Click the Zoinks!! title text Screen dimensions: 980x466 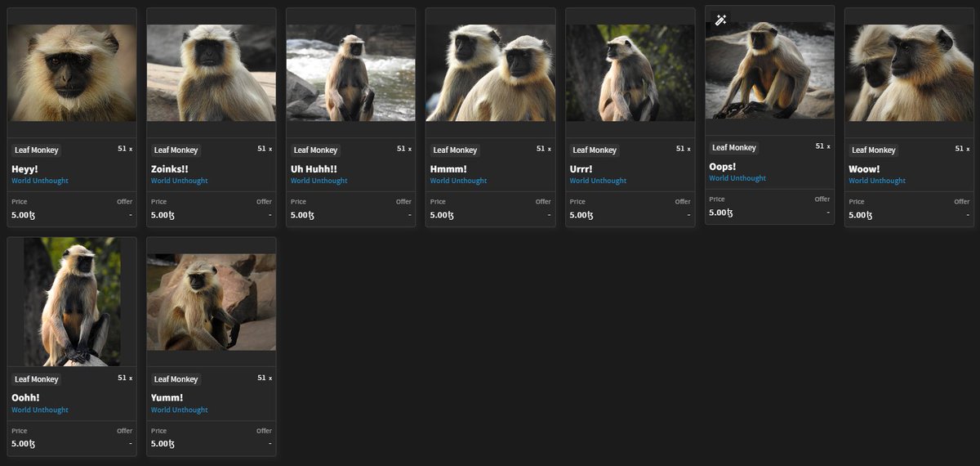(170, 169)
